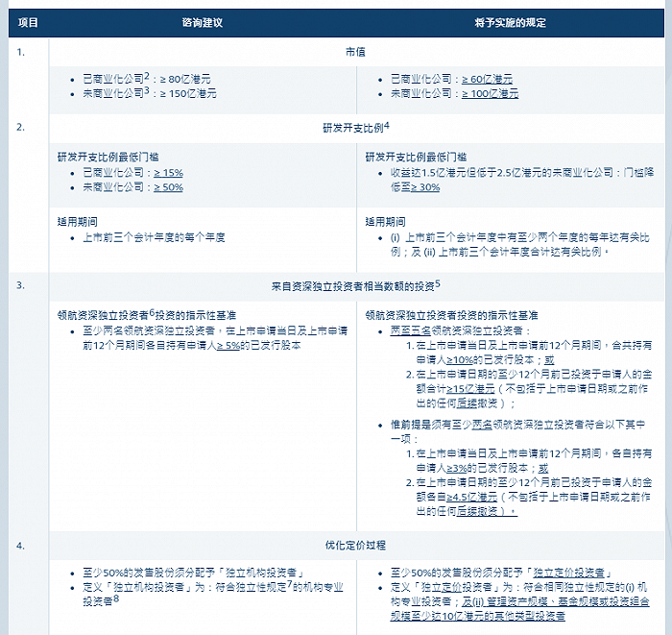Click the underlined ≥3% value

456,468
